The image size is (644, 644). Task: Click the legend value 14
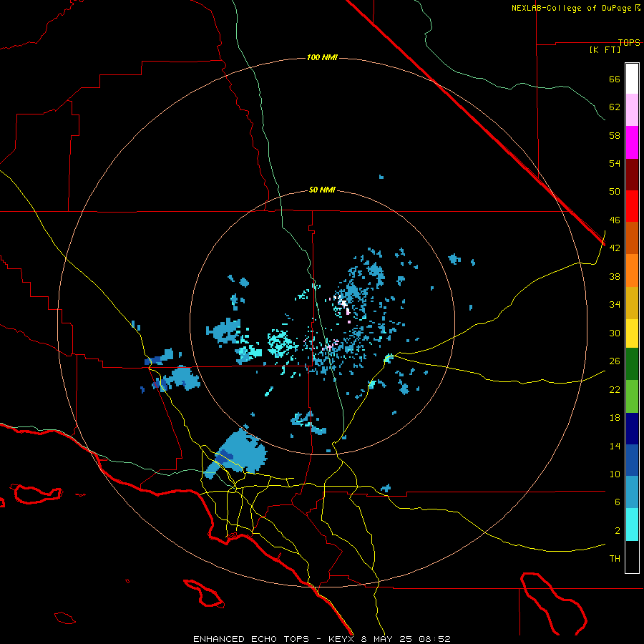tap(615, 446)
